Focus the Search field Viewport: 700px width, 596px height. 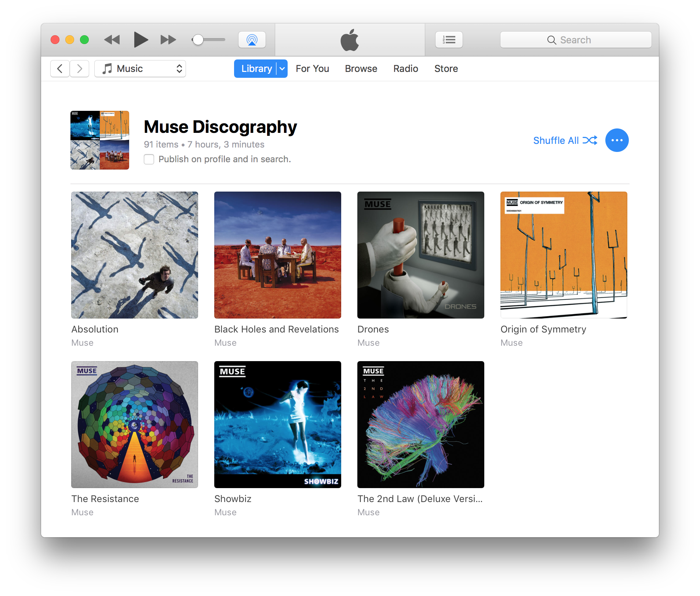tap(576, 40)
